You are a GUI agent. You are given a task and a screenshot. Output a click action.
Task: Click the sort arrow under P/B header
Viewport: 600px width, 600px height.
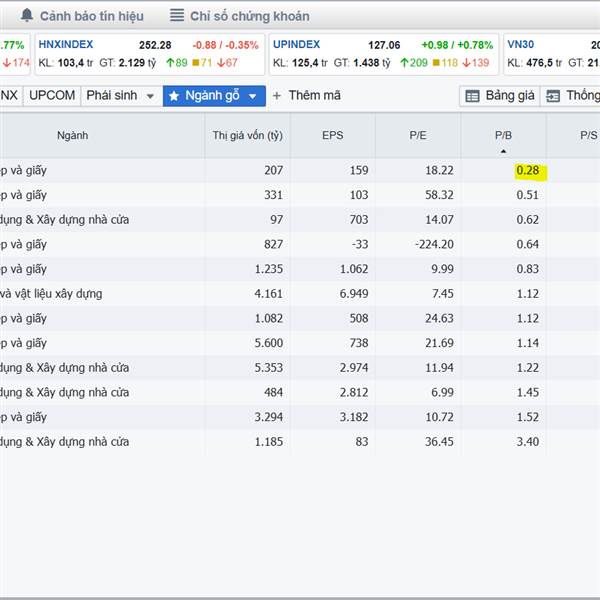tap(503, 151)
